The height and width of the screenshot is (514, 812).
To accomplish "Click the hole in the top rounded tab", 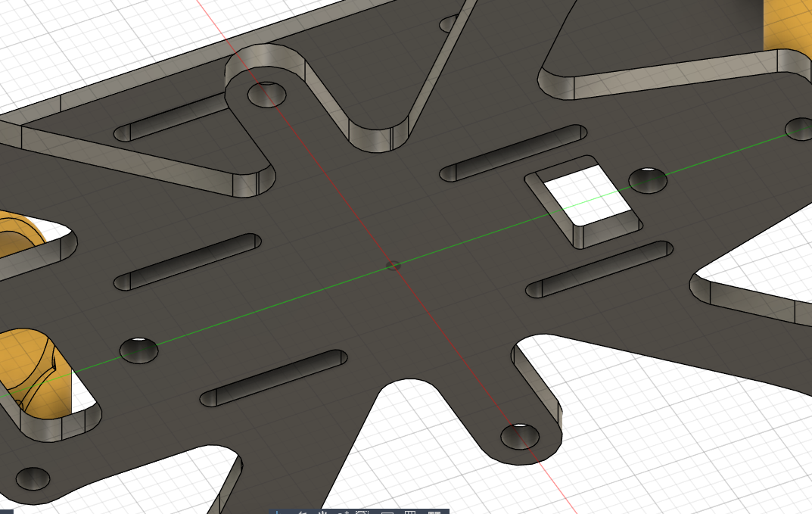I will coord(267,93).
